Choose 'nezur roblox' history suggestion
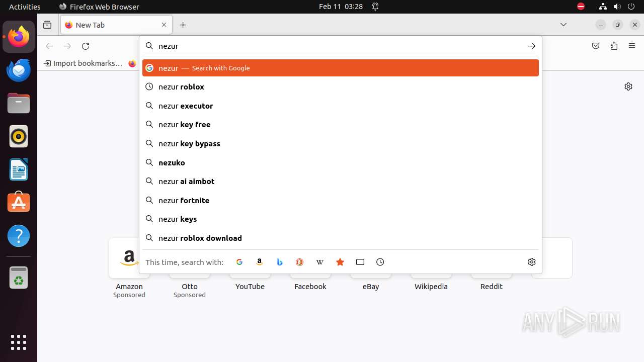This screenshot has height=362, width=644. [341, 87]
